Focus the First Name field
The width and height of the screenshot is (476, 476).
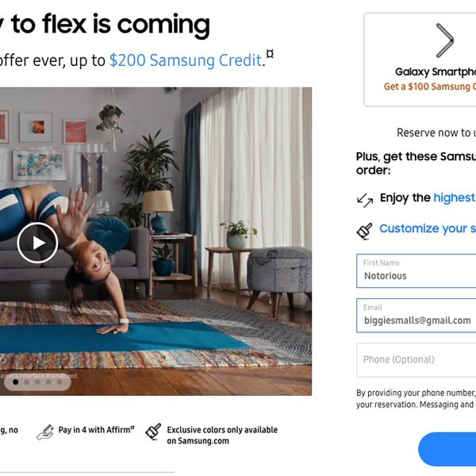(416, 271)
